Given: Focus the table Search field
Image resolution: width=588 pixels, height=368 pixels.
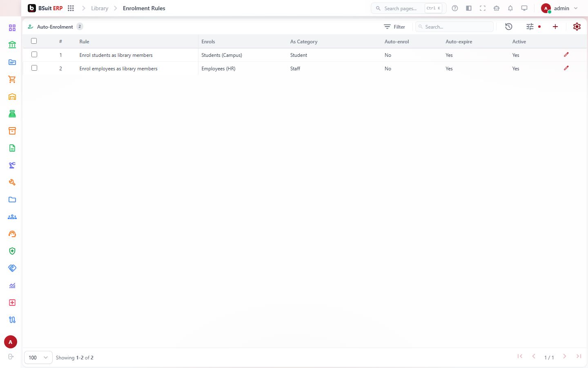Looking at the screenshot, I should click(454, 27).
